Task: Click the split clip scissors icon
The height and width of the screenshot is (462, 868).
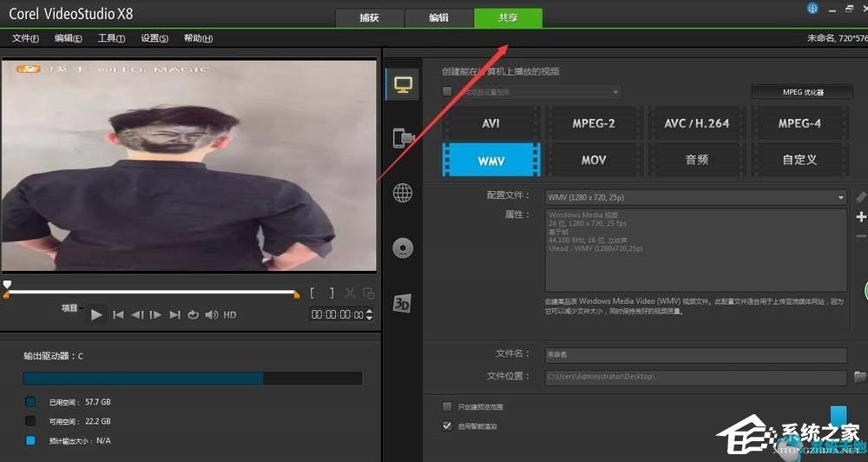Action: click(x=349, y=293)
